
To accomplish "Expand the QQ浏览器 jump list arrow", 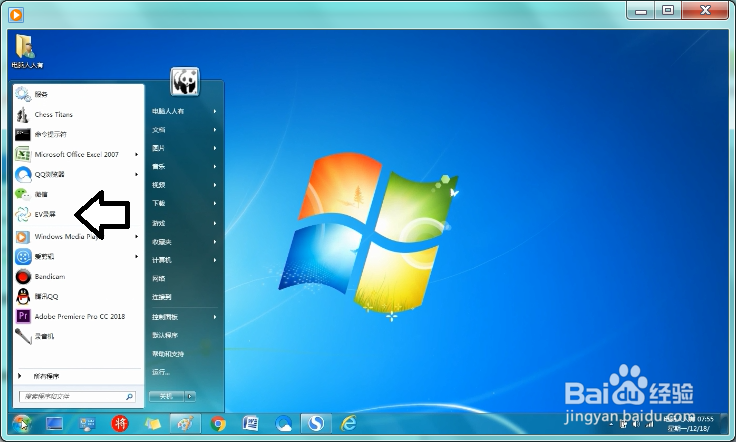I will [x=137, y=175].
